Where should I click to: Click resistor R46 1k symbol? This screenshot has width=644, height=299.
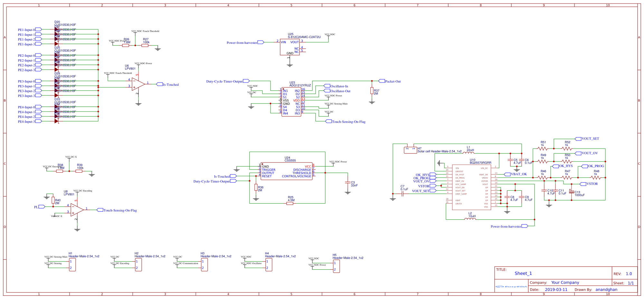(543, 178)
